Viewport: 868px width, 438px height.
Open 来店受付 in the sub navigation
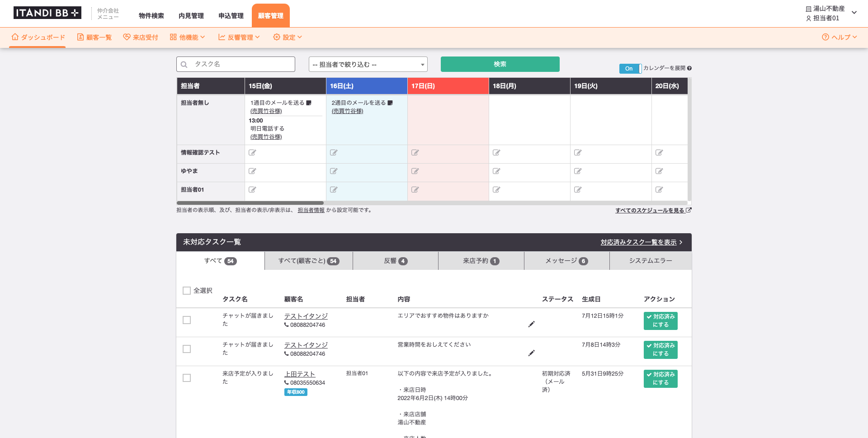tap(141, 38)
